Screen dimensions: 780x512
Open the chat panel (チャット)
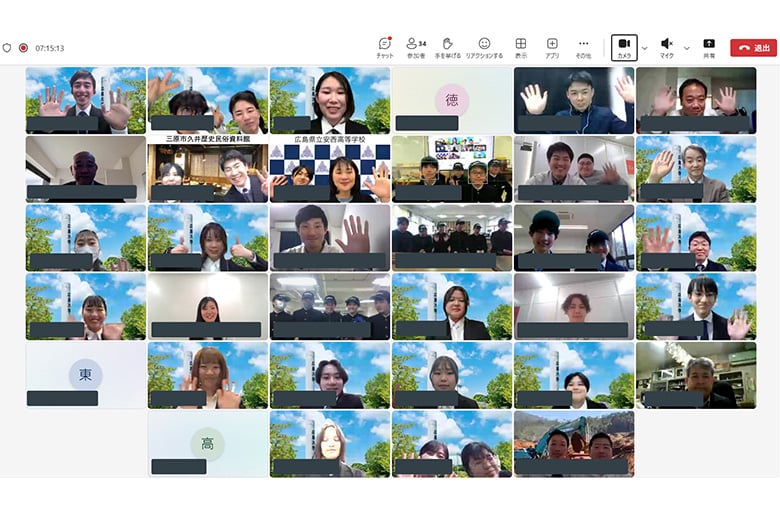(385, 48)
